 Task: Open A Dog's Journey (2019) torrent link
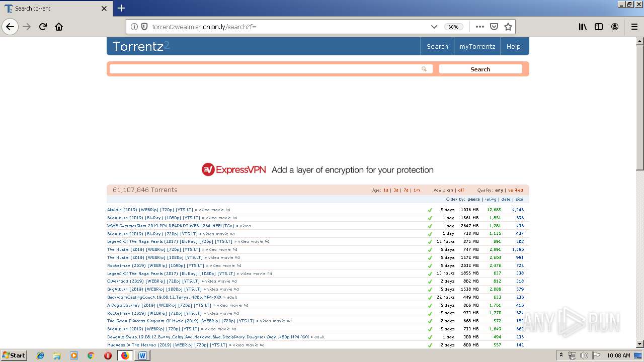point(159,305)
